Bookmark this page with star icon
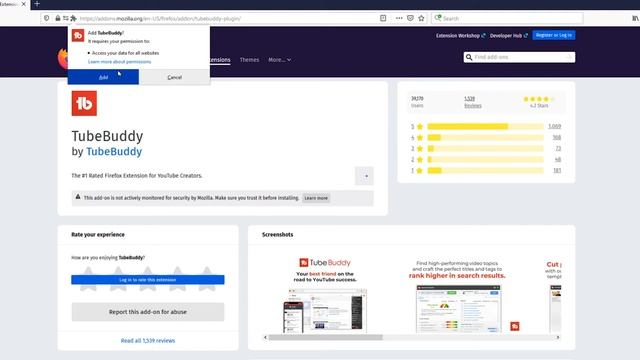The width and height of the screenshot is (640, 360). coord(421,18)
